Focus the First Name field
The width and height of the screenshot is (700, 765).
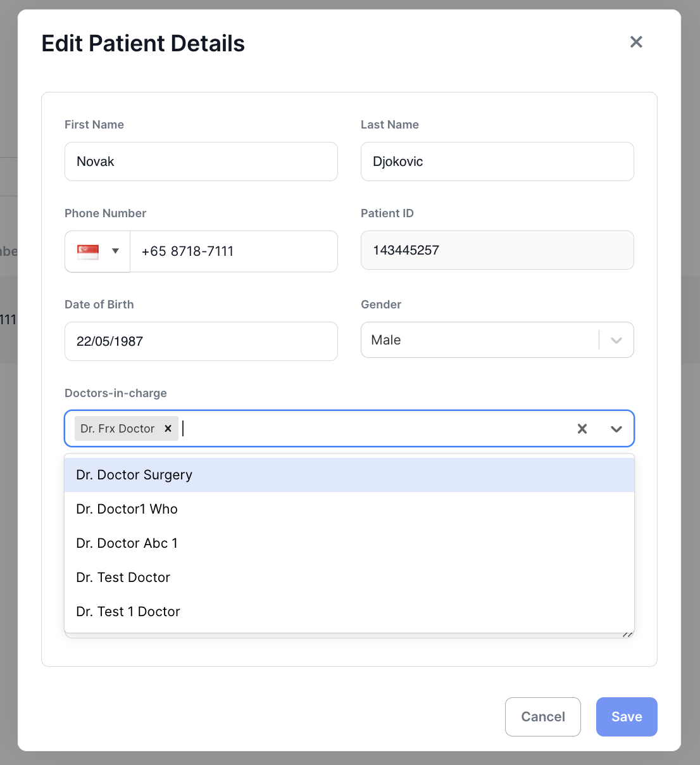click(x=201, y=161)
